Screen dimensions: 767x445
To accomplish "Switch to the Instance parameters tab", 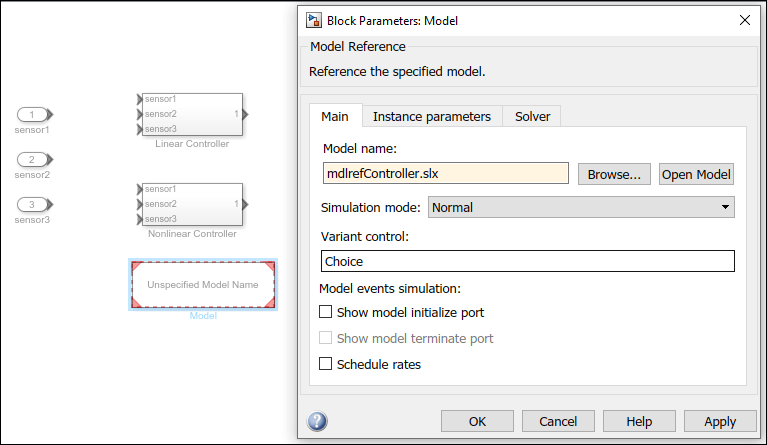I will [431, 116].
